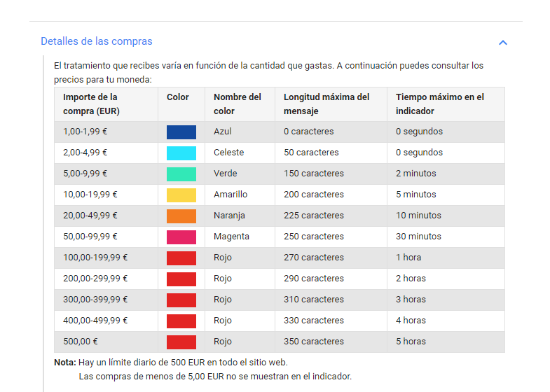Click red swatch in the 500,00 € row
The width and height of the screenshot is (550, 392).
click(x=181, y=342)
